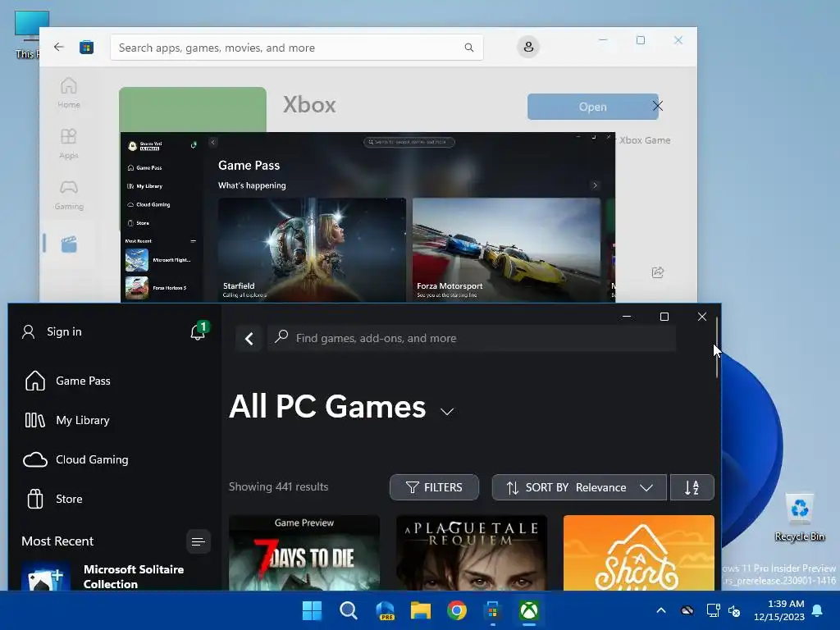Open the A Short Hike game card
840x630 pixels.
pos(638,553)
